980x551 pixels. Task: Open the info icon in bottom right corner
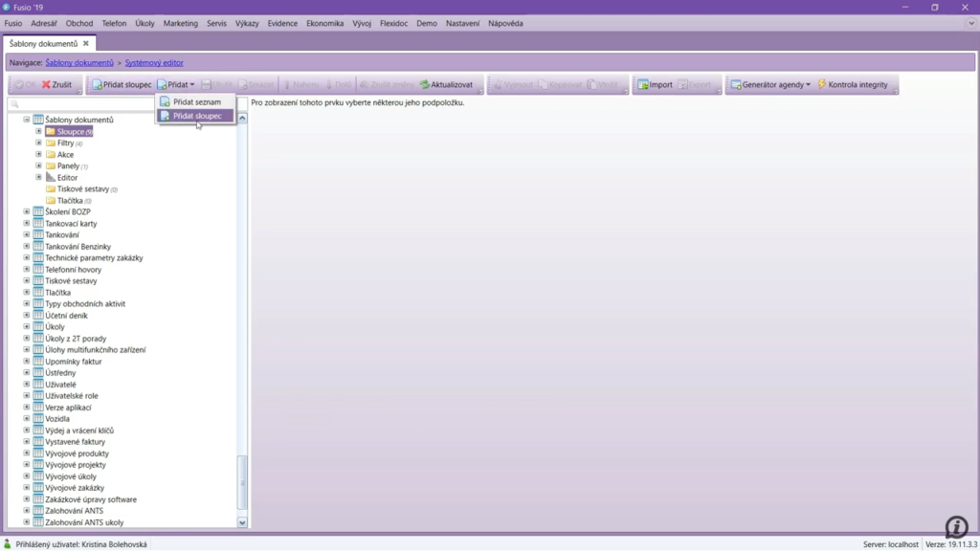[x=956, y=527]
